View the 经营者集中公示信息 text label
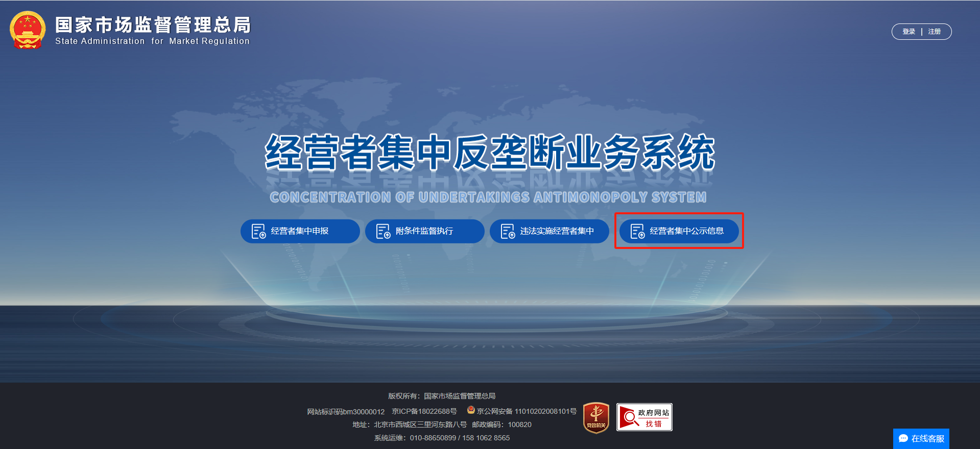The image size is (980, 449). point(686,231)
